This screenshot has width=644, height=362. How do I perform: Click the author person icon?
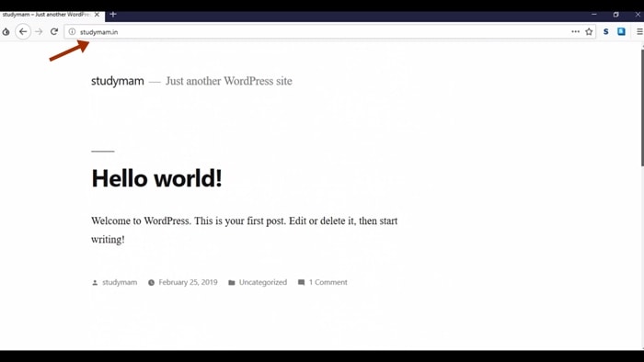[95, 282]
